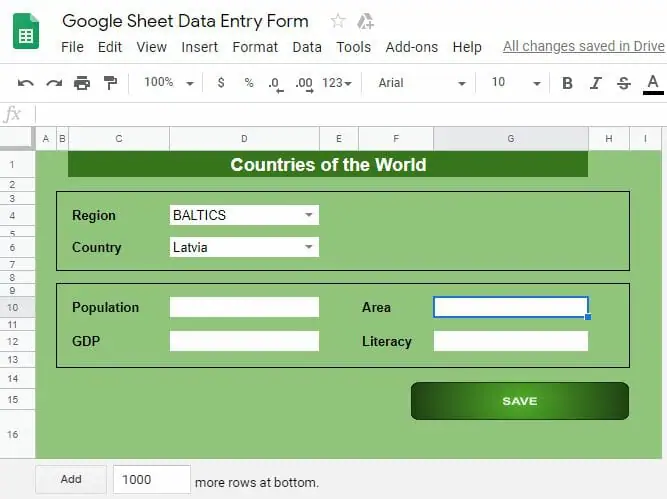Click the Add rows button

coord(71,479)
